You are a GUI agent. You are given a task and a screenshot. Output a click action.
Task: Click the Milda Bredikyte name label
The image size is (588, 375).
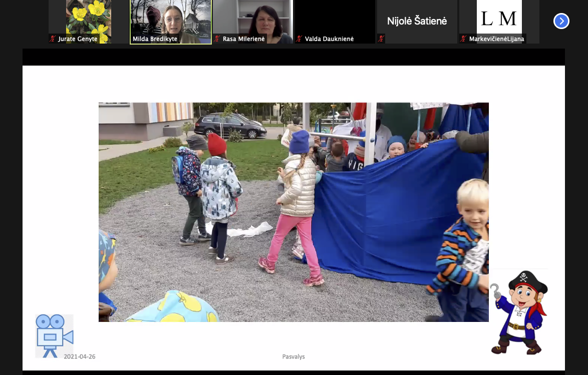(155, 39)
